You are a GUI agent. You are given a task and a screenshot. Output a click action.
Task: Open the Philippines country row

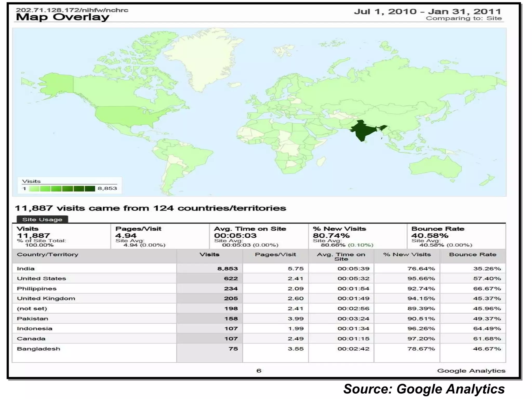click(x=259, y=288)
